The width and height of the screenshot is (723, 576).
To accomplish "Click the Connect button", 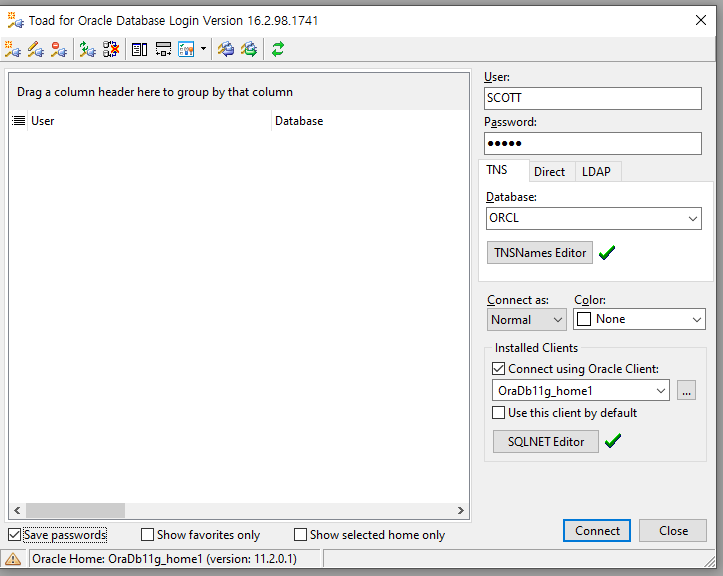I will (597, 531).
